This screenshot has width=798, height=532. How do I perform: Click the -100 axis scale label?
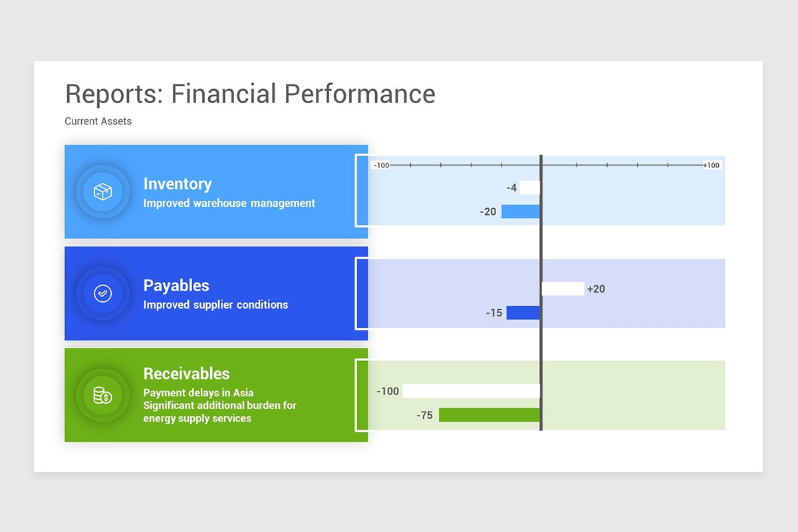click(x=381, y=165)
